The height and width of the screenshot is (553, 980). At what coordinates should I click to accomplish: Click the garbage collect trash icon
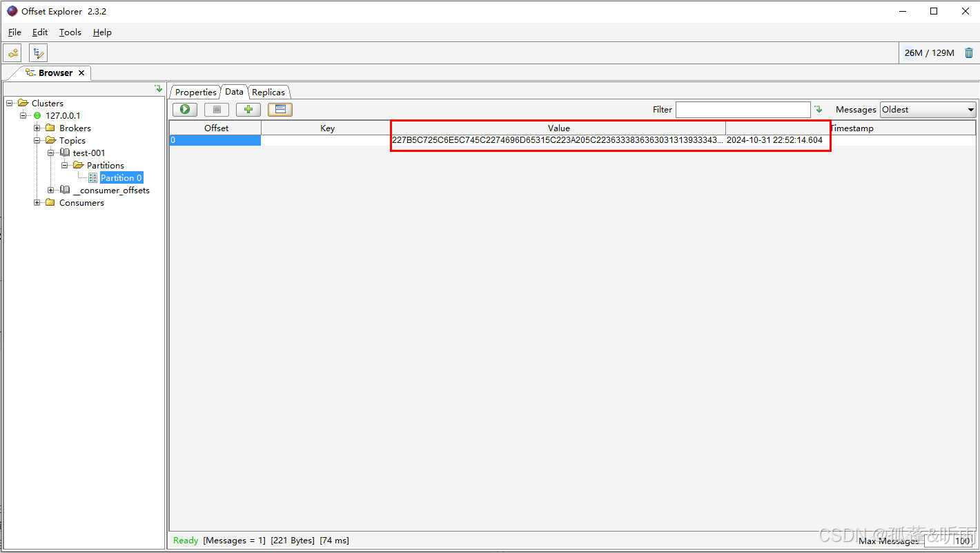[969, 52]
